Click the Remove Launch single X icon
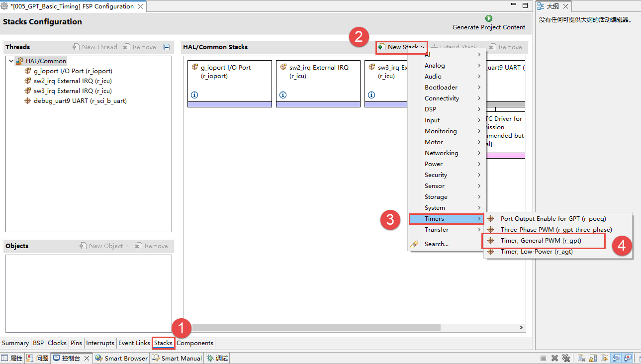The height and width of the screenshot is (364, 641). coord(554,358)
